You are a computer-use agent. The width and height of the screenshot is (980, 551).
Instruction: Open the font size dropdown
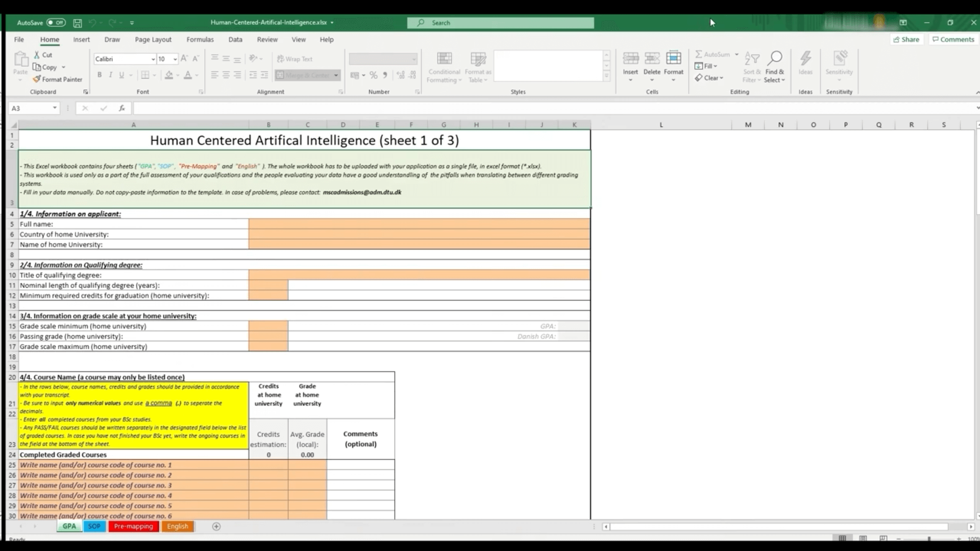[175, 59]
